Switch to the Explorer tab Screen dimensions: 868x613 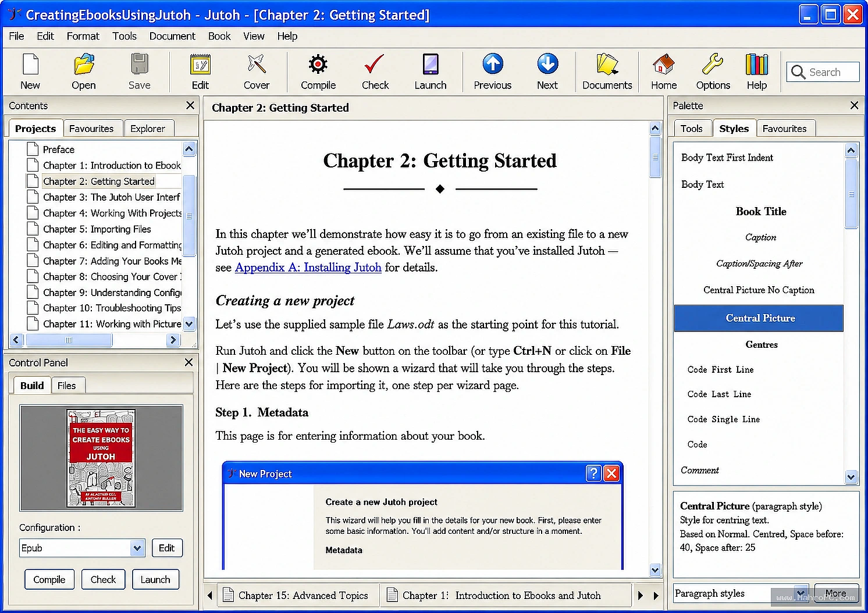[x=148, y=129]
